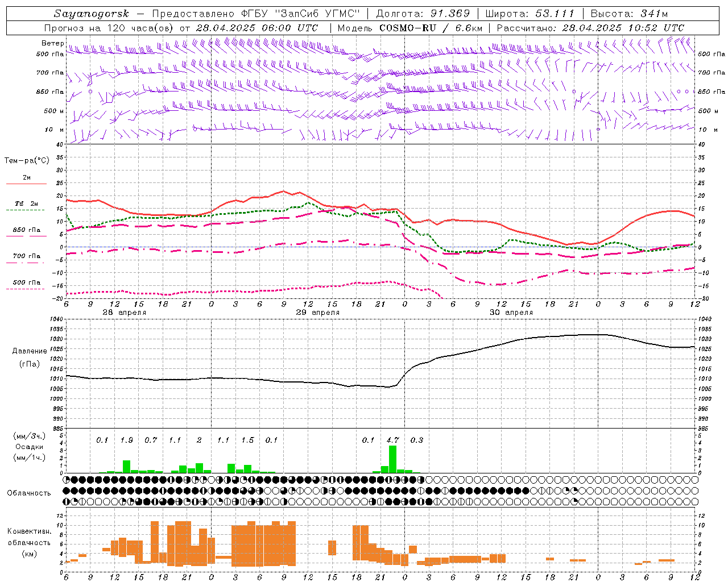The image size is (728, 582).
Task: Click the red '2м' temperature legend line
Action: tap(26, 184)
